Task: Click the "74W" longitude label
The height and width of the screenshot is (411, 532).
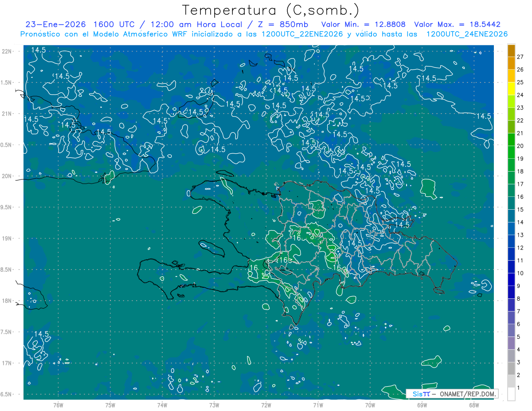Action: pos(162,405)
